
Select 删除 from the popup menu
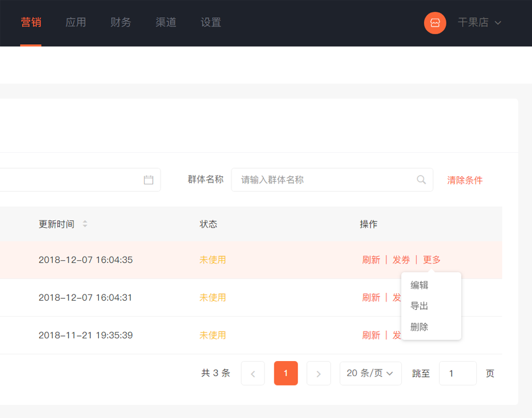click(x=419, y=327)
